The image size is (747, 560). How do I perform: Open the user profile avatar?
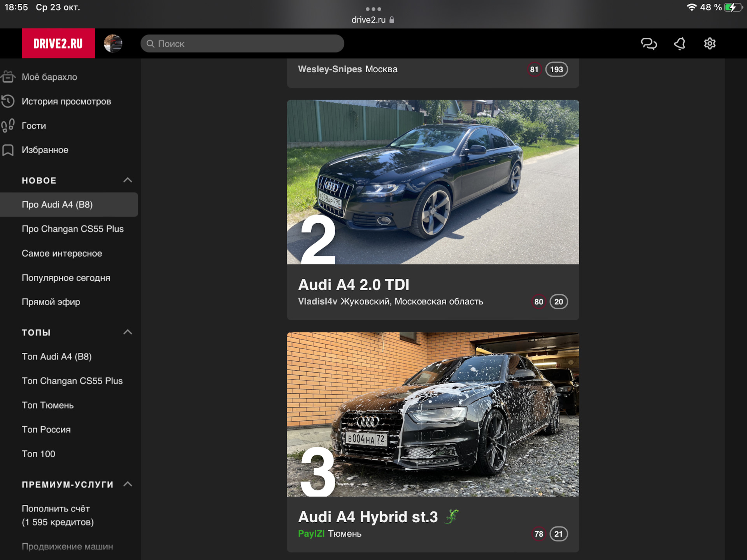pos(113,43)
